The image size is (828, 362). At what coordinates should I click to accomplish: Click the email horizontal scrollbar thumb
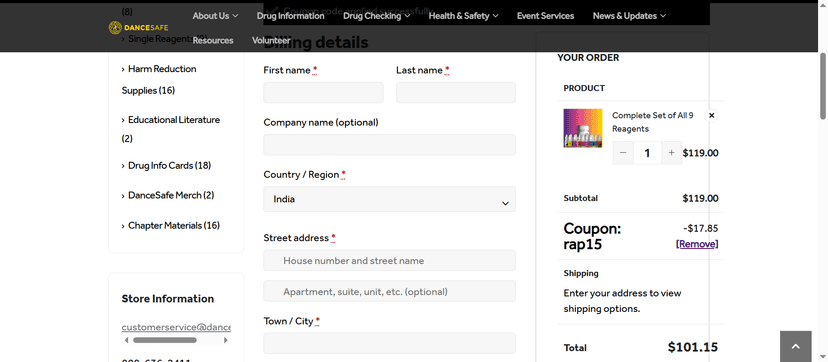(164, 340)
